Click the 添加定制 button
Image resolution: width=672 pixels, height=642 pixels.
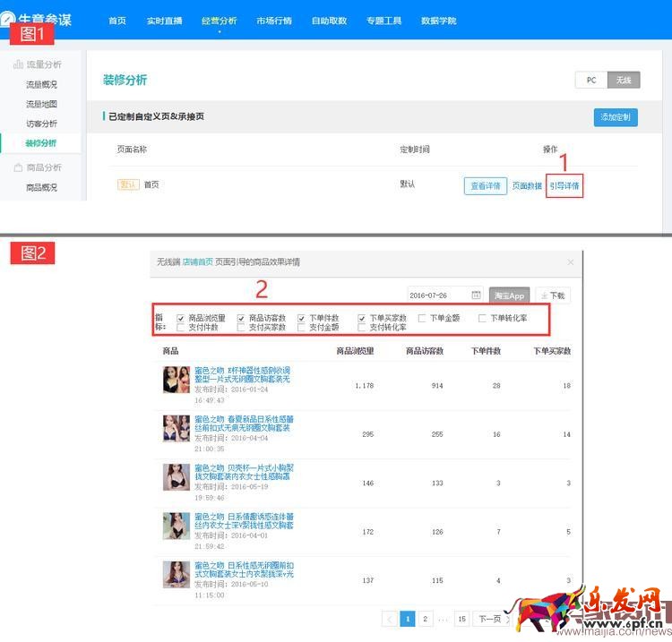[616, 117]
